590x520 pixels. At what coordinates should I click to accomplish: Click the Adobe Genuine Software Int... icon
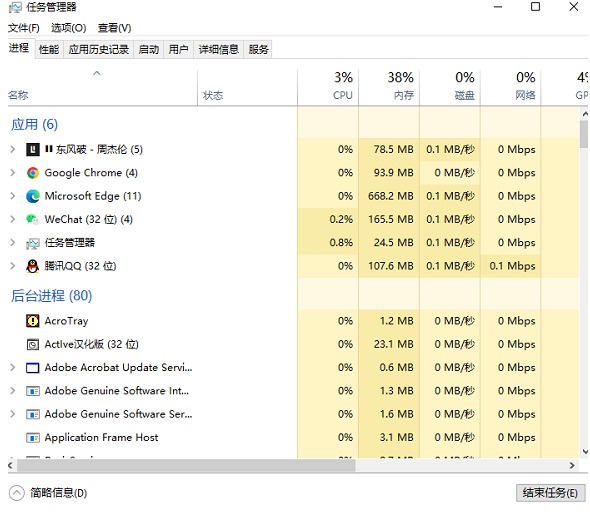[x=33, y=391]
